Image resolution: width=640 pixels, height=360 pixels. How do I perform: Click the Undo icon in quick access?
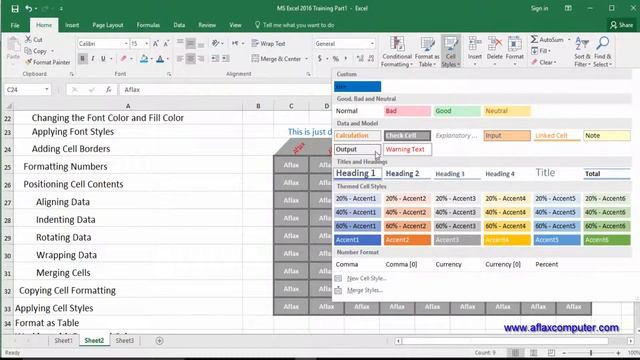(28, 9)
